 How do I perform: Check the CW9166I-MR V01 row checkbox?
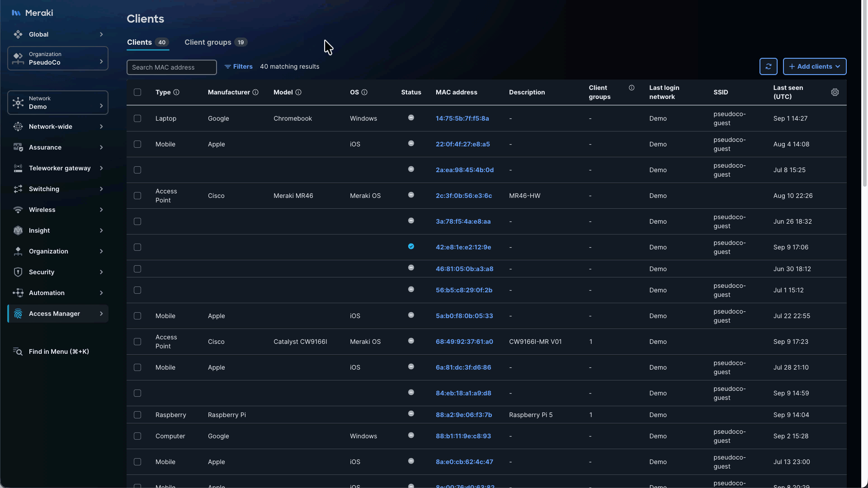pyautogui.click(x=137, y=342)
